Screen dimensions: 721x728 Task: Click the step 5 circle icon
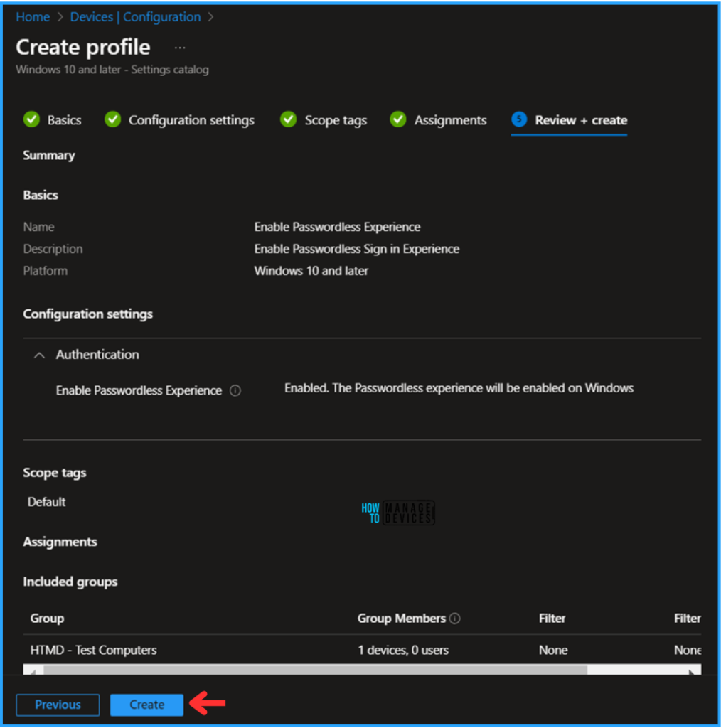[519, 119]
